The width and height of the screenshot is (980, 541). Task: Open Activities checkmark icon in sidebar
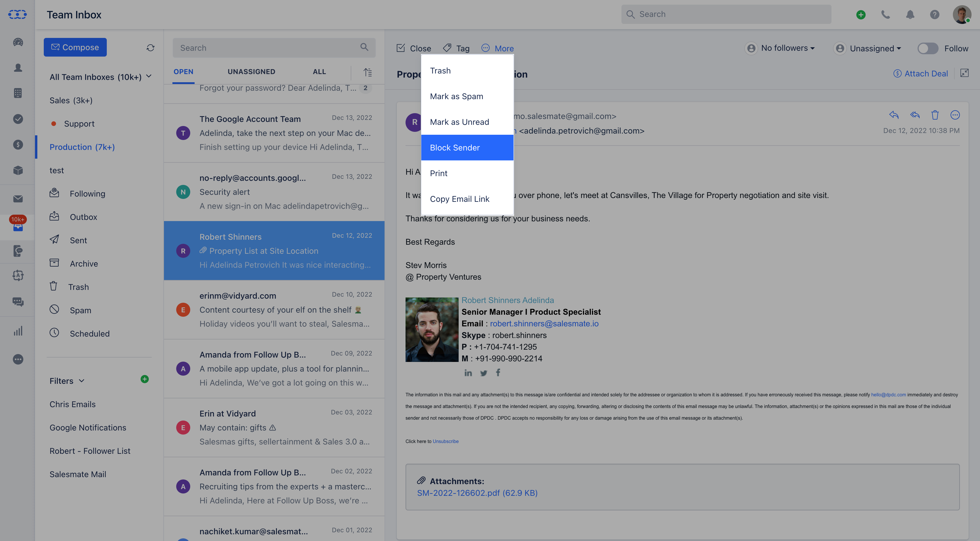point(18,119)
